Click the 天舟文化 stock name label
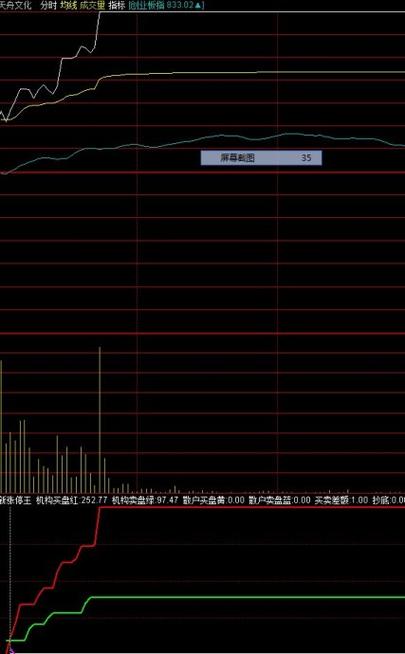The width and height of the screenshot is (405, 654). tap(15, 5)
